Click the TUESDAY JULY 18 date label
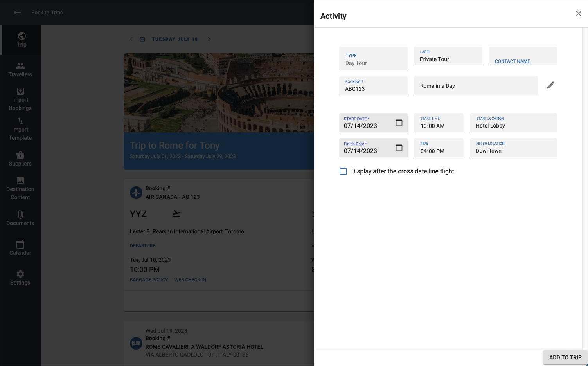The image size is (588, 366). click(175, 39)
